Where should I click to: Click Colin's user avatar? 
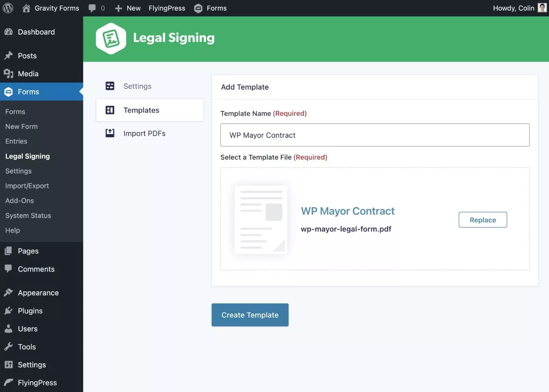pyautogui.click(x=542, y=8)
